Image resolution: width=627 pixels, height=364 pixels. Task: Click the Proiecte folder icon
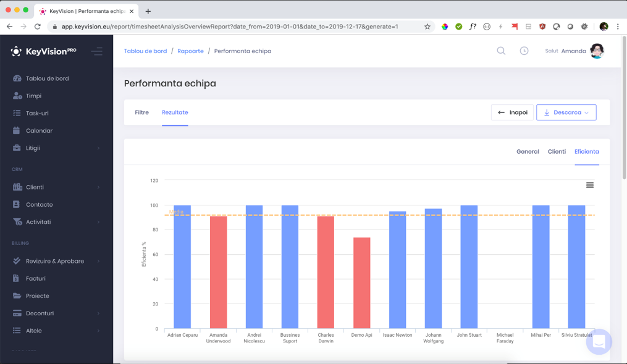pos(17,296)
